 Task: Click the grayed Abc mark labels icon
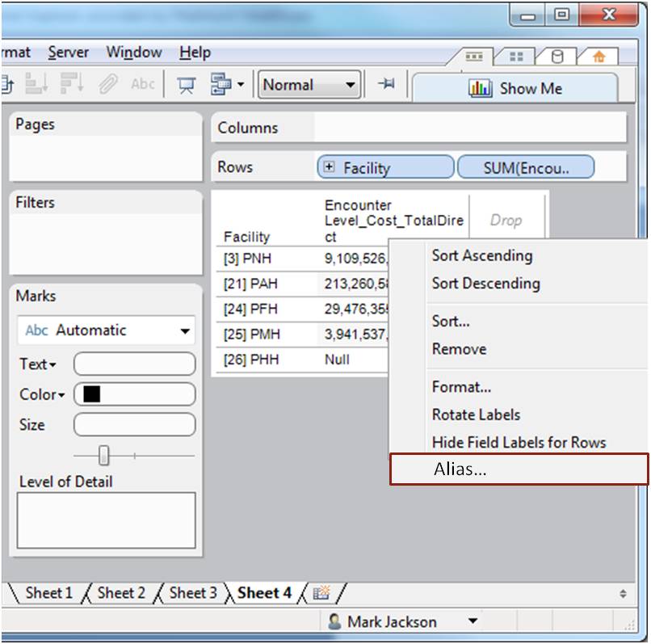[x=142, y=84]
